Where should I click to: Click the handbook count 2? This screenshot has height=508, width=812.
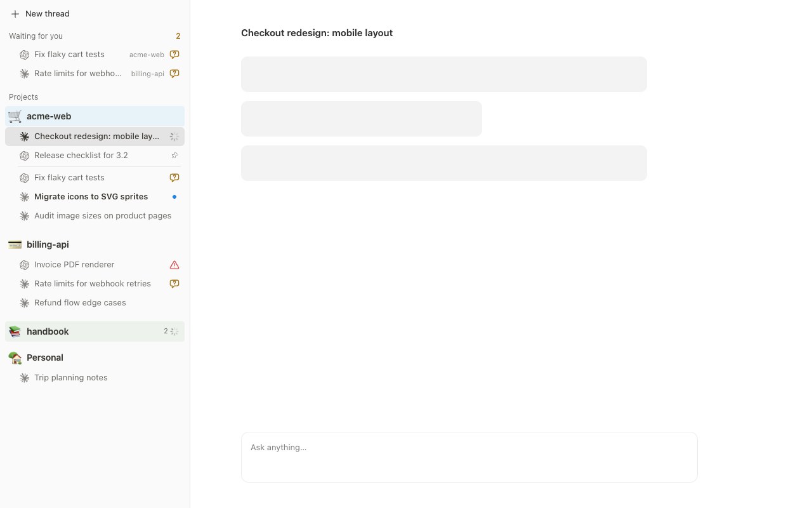[x=166, y=331]
